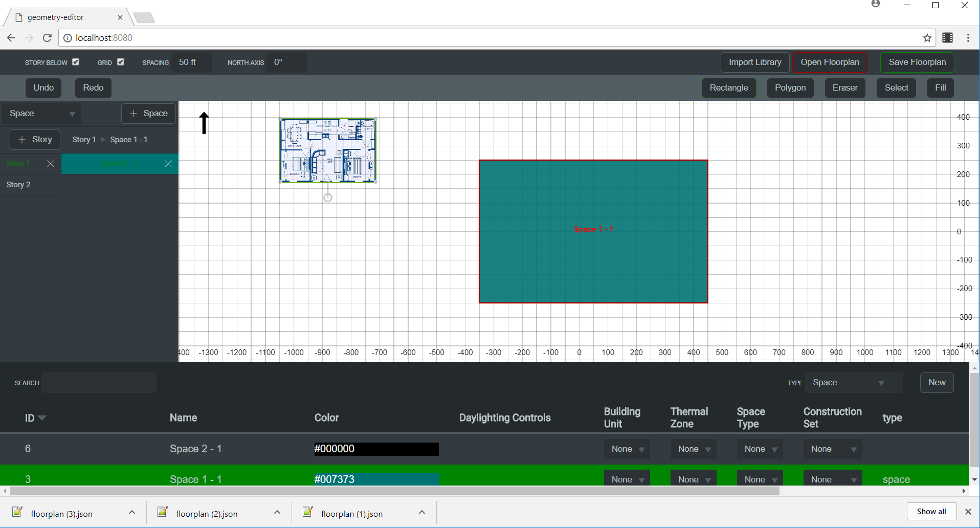980x528 pixels.
Task: Switch to the Story 2 tab
Action: [x=18, y=184]
